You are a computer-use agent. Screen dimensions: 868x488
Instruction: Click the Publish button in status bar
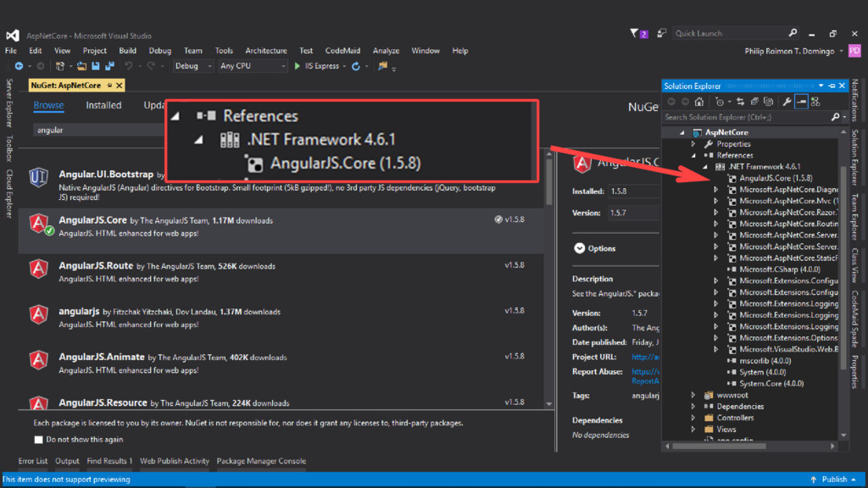tap(833, 480)
